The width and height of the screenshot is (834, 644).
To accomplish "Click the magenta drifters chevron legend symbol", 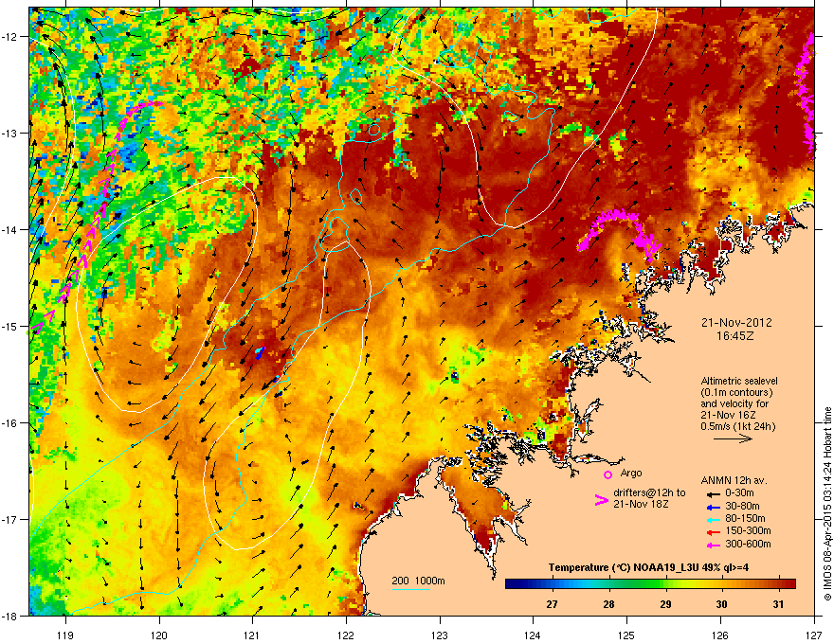I will [601, 500].
